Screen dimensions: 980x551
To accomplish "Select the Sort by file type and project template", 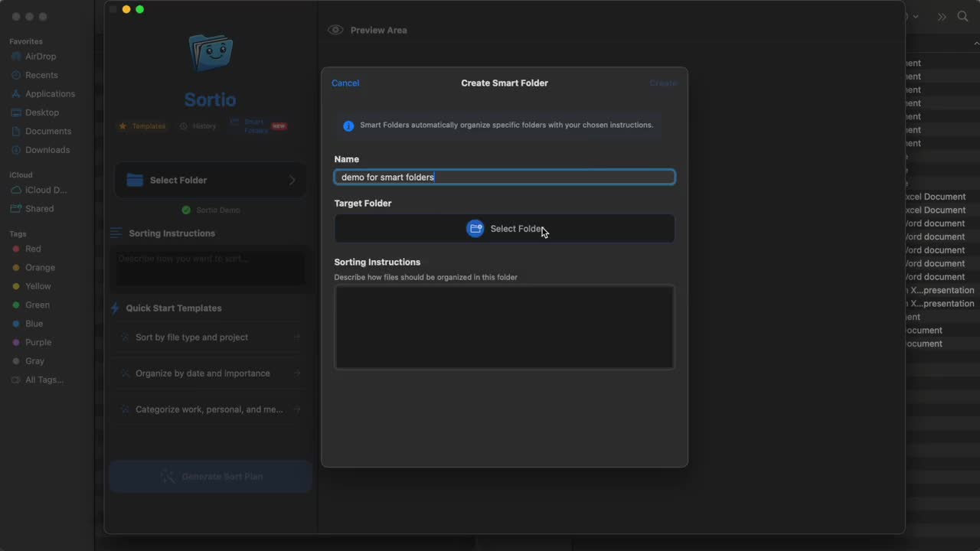I will tap(192, 337).
